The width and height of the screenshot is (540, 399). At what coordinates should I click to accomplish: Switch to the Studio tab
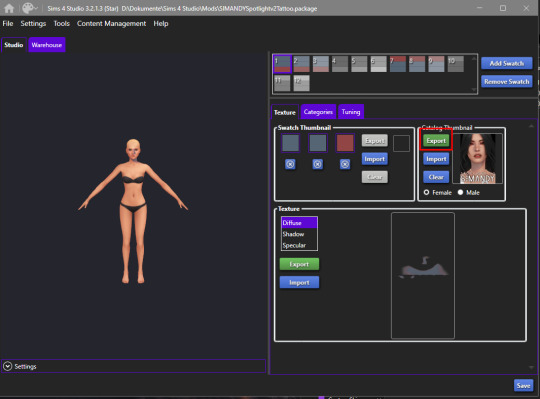(14, 45)
